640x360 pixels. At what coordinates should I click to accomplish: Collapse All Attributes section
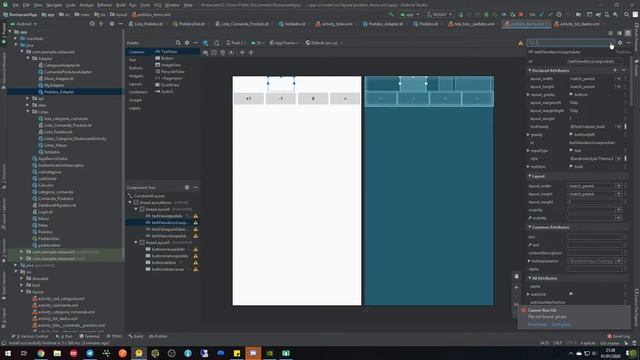[530, 278]
